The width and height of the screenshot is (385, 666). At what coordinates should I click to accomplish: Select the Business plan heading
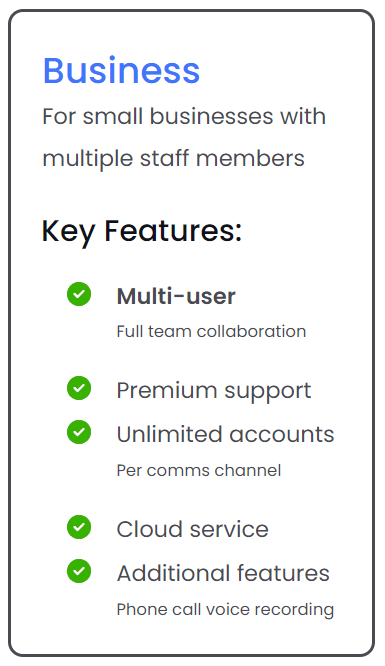tap(121, 70)
